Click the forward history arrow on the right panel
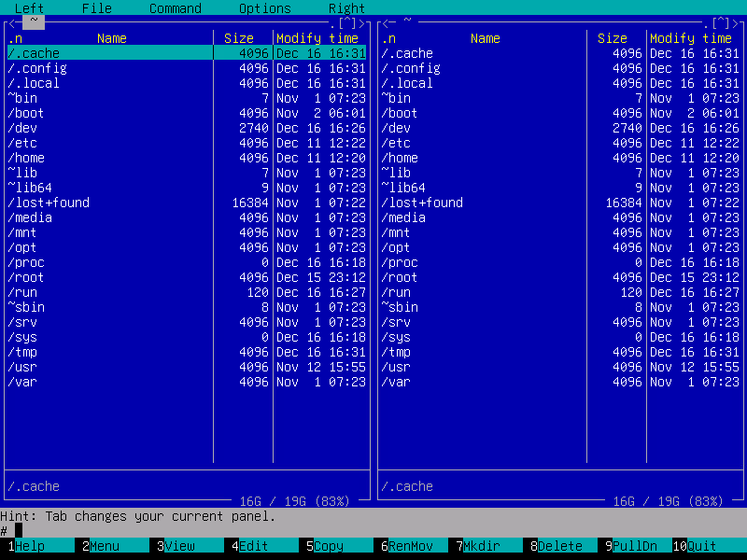 738,21
